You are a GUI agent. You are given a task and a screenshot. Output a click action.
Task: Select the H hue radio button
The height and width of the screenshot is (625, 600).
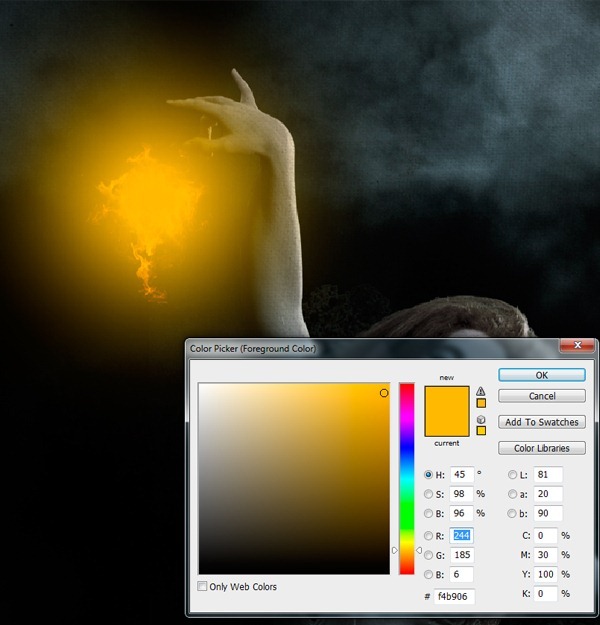pos(428,475)
